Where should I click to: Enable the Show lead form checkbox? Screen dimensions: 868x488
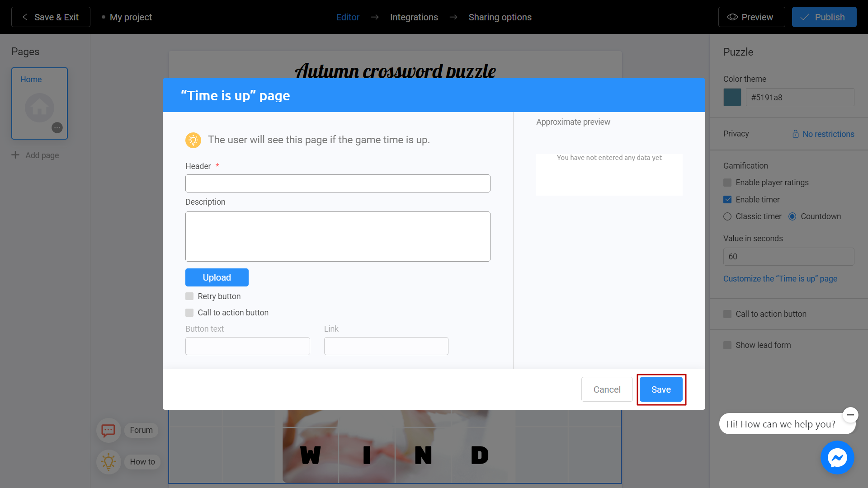[x=727, y=345]
